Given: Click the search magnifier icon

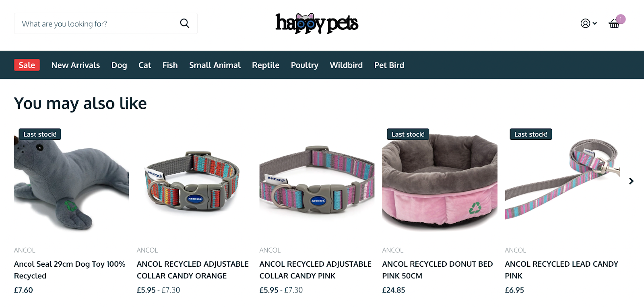Looking at the screenshot, I should pyautogui.click(x=184, y=23).
